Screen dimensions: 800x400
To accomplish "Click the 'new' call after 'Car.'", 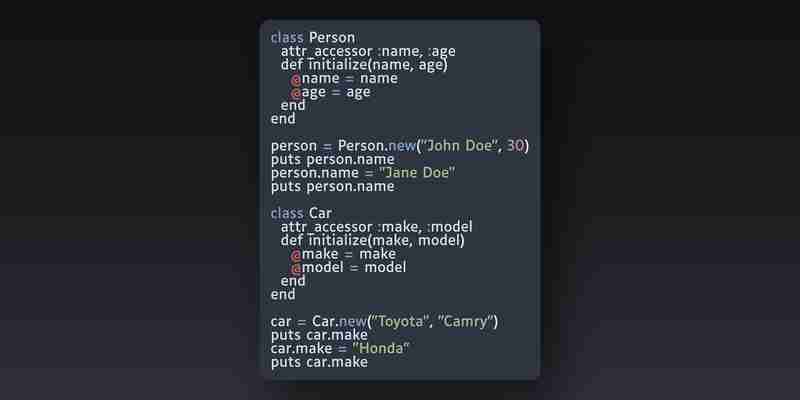I will click(x=354, y=321).
